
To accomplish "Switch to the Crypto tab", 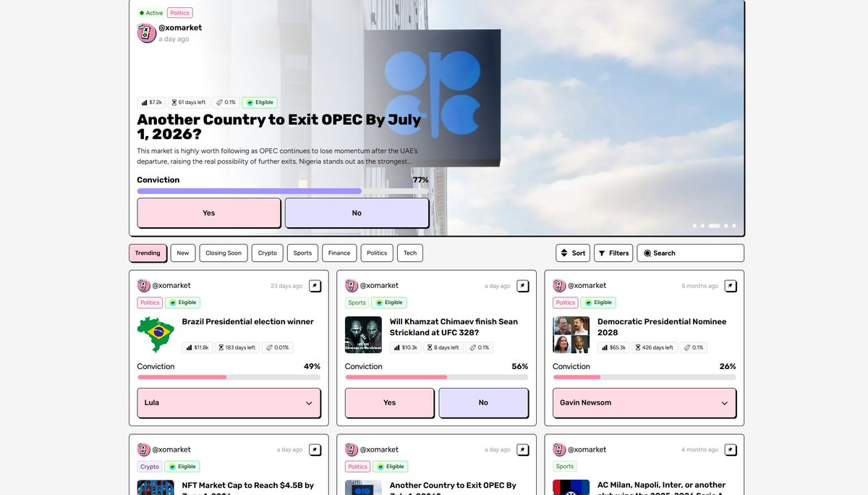I will [x=268, y=253].
